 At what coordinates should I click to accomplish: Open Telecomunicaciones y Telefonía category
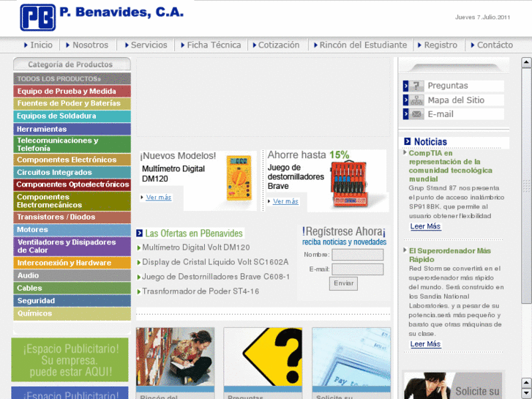(x=72, y=144)
